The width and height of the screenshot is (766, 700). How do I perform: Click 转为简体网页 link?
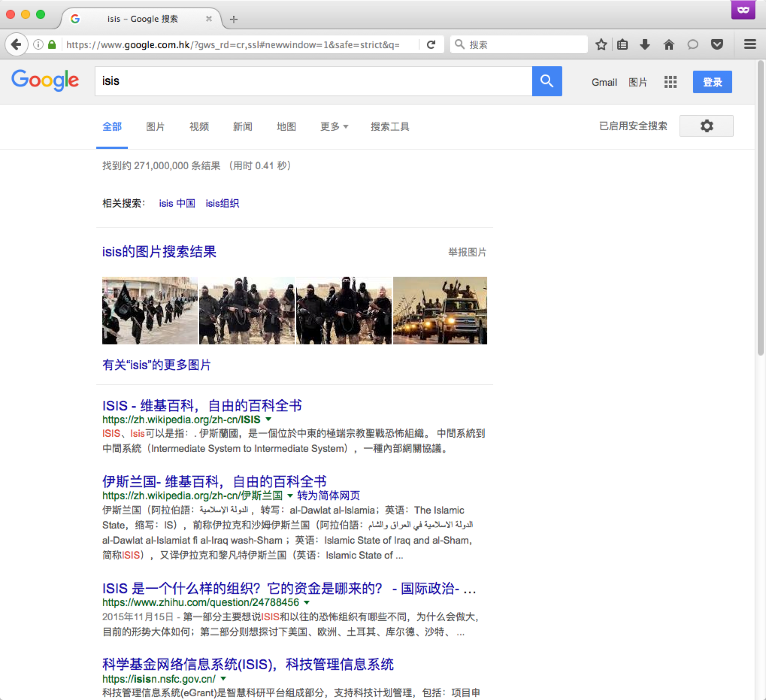(328, 496)
